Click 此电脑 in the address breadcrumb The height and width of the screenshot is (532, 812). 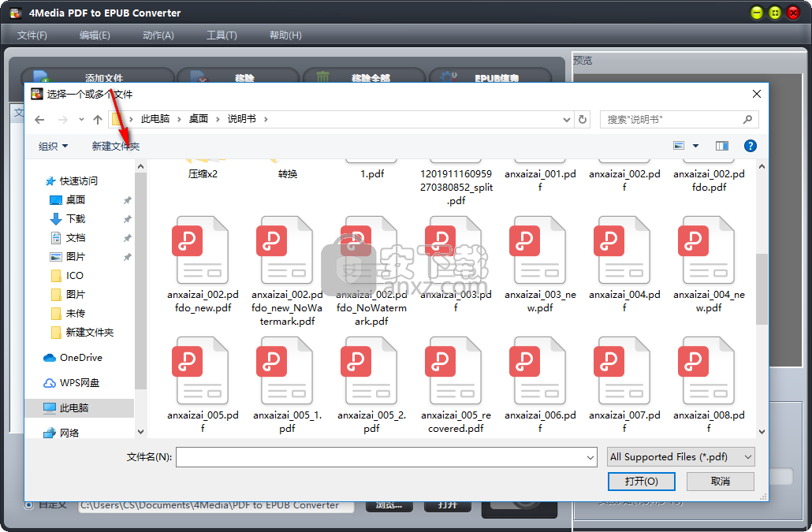[x=155, y=119]
